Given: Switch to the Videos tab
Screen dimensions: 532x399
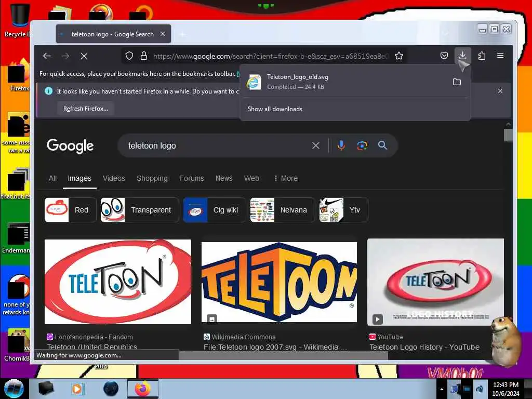Looking at the screenshot, I should (114, 179).
